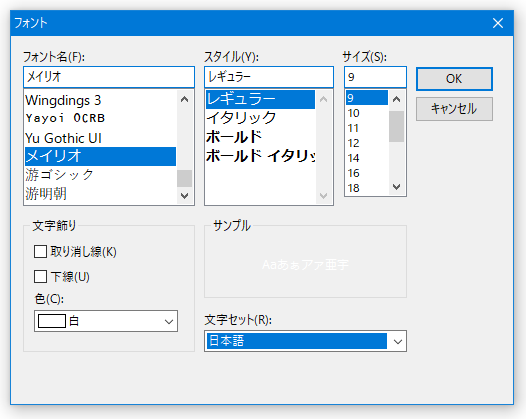Click style list scroll down arrow
The image size is (526, 419).
click(324, 195)
